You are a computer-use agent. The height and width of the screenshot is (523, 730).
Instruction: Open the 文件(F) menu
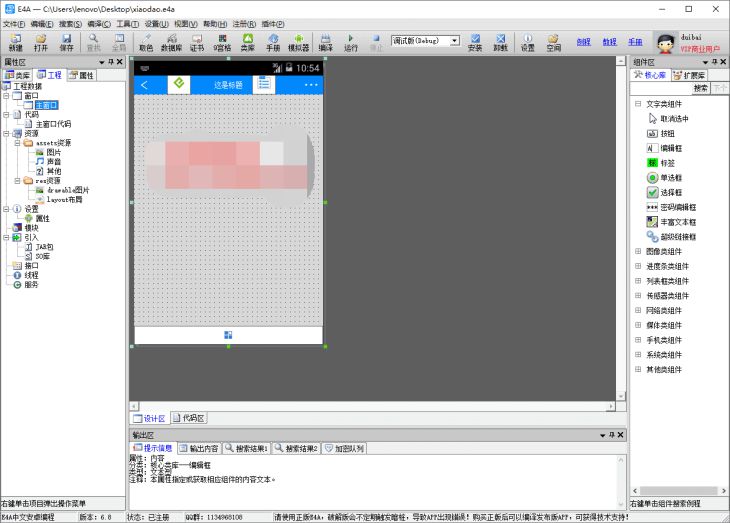[x=14, y=24]
